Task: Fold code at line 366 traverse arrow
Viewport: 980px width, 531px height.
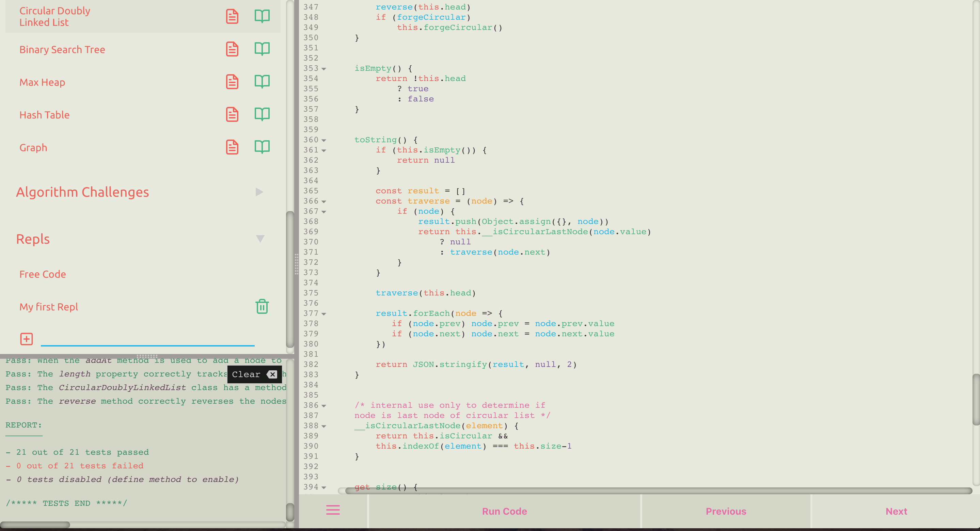Action: click(x=324, y=202)
